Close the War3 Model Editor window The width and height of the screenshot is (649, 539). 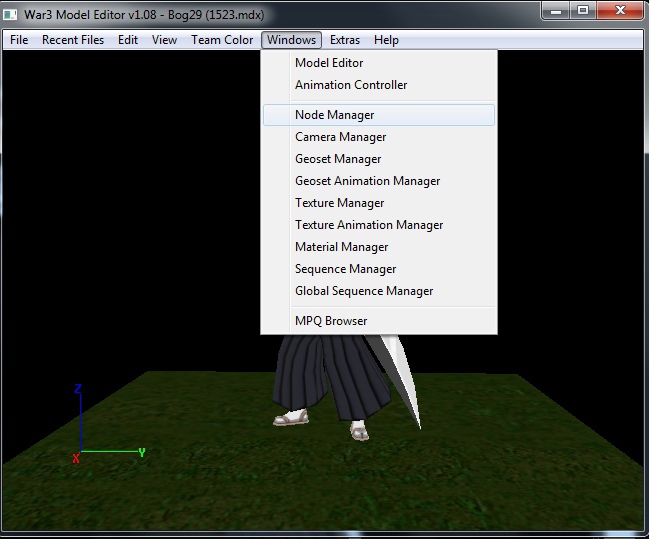click(x=620, y=10)
